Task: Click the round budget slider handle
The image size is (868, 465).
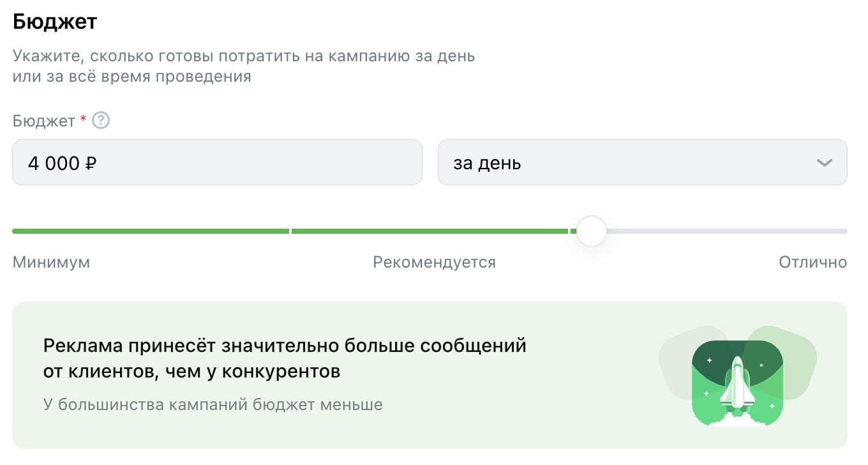Action: (x=592, y=231)
